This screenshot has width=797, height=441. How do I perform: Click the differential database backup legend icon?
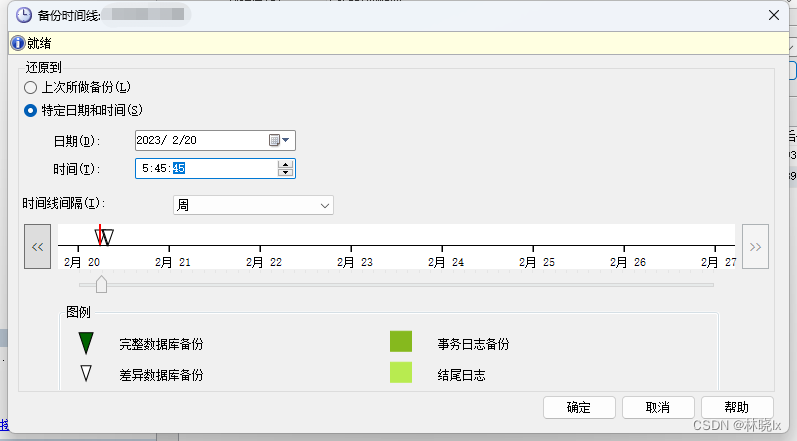click(86, 374)
